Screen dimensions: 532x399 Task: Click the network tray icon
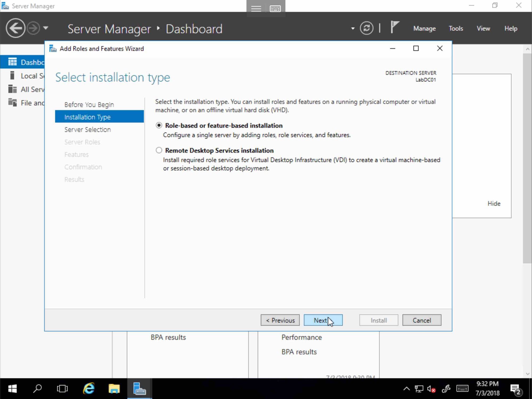coord(419,389)
